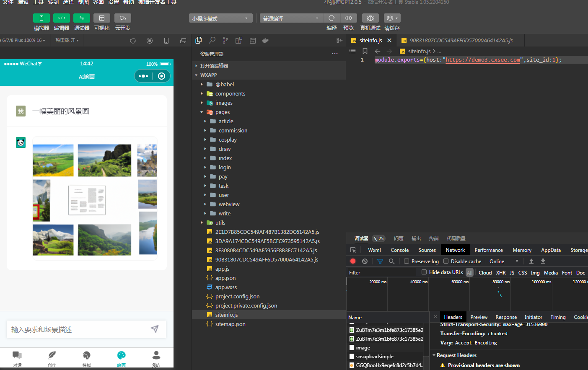Open the Docker whale icon in sidebar toolbar
This screenshot has width=588, height=370.
(265, 40)
